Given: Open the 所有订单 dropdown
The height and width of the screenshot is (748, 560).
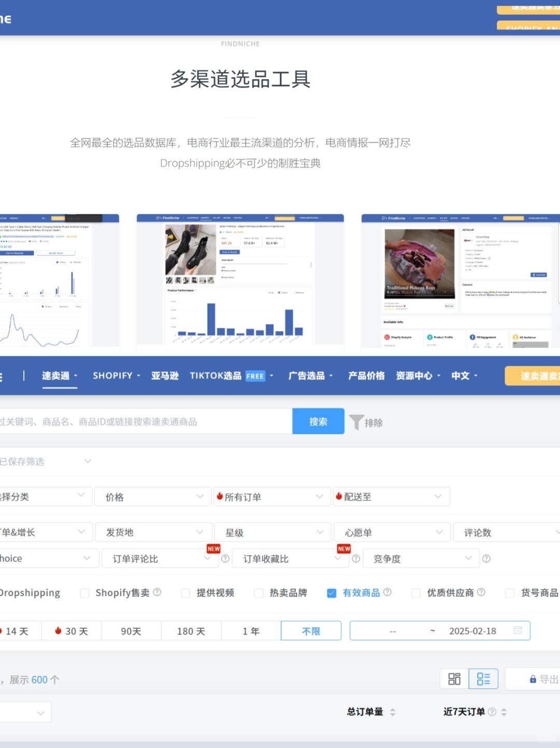Looking at the screenshot, I should tap(272, 497).
